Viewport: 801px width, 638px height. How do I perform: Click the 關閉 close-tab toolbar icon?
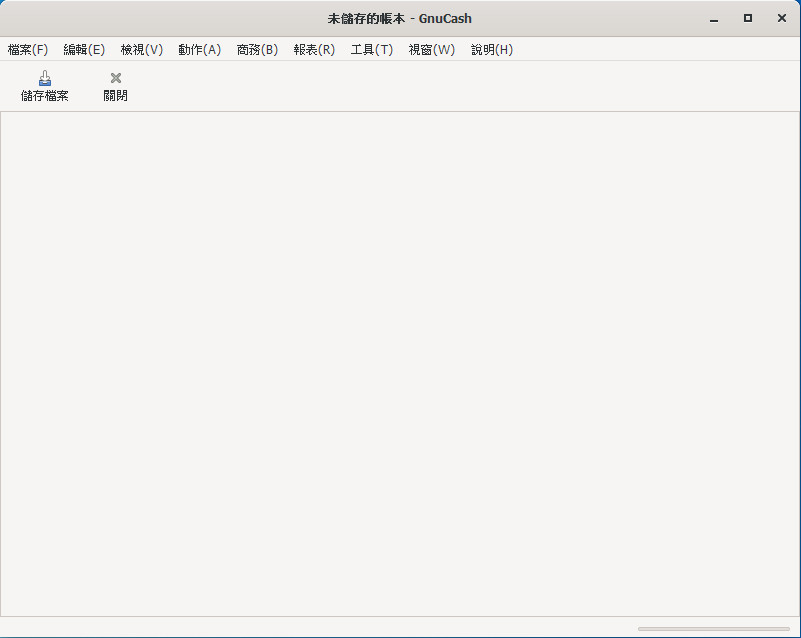(x=115, y=78)
